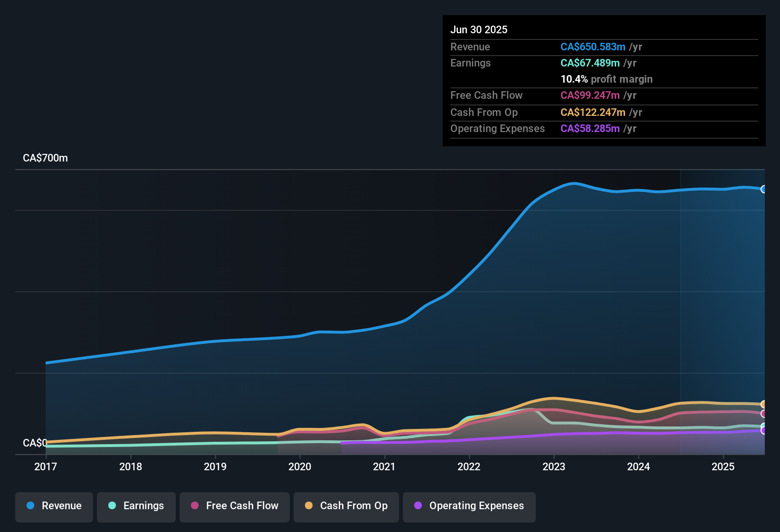Click the 2024 x-axis label

638,466
